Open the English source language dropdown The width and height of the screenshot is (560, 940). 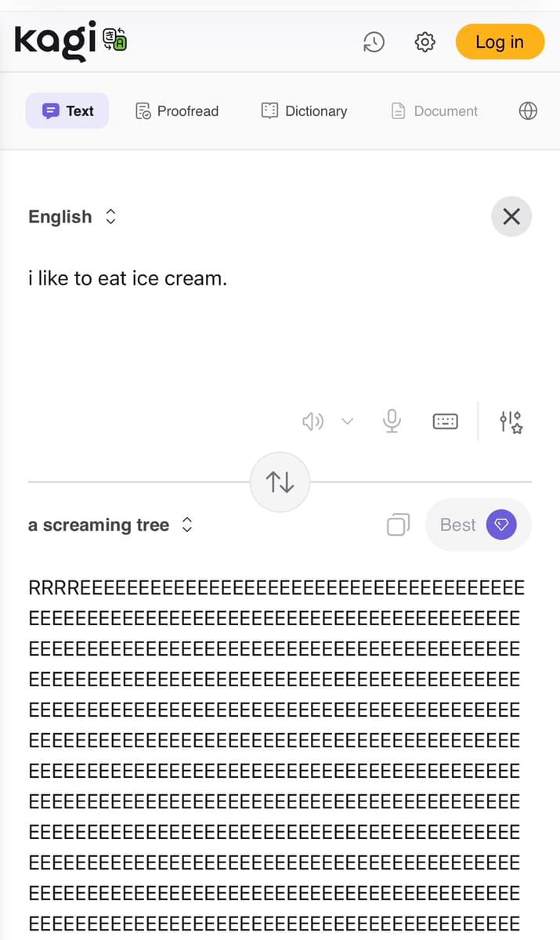(x=73, y=216)
